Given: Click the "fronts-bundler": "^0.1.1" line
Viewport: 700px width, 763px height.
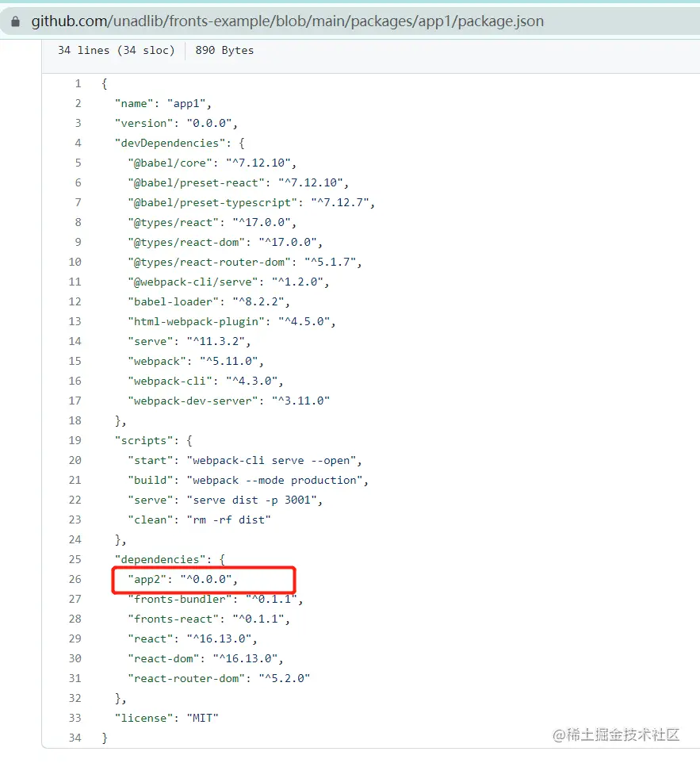Looking at the screenshot, I should click(x=216, y=600).
